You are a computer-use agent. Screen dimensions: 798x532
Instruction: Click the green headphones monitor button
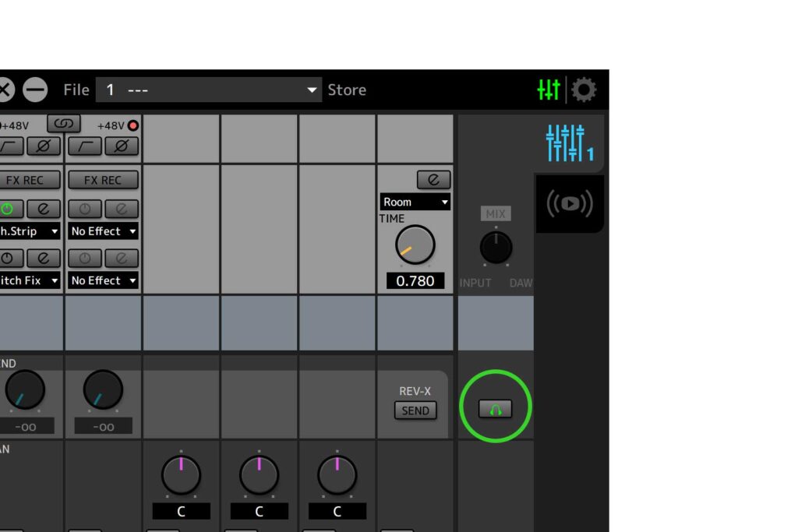click(x=495, y=408)
